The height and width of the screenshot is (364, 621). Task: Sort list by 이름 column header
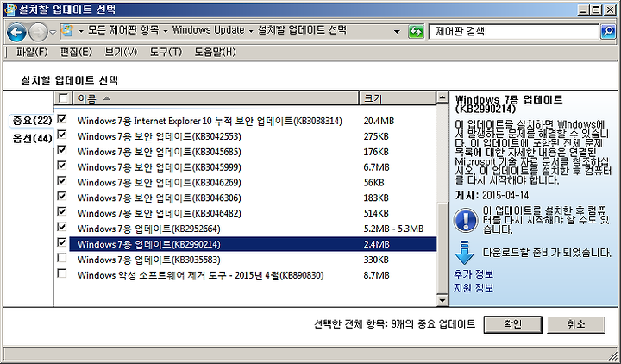216,98
